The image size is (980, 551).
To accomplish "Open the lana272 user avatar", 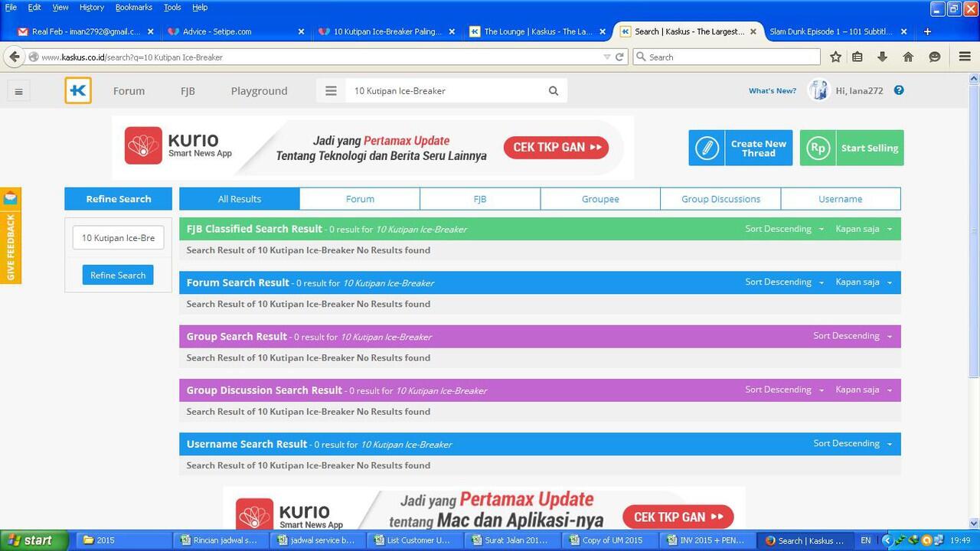I will [x=818, y=90].
